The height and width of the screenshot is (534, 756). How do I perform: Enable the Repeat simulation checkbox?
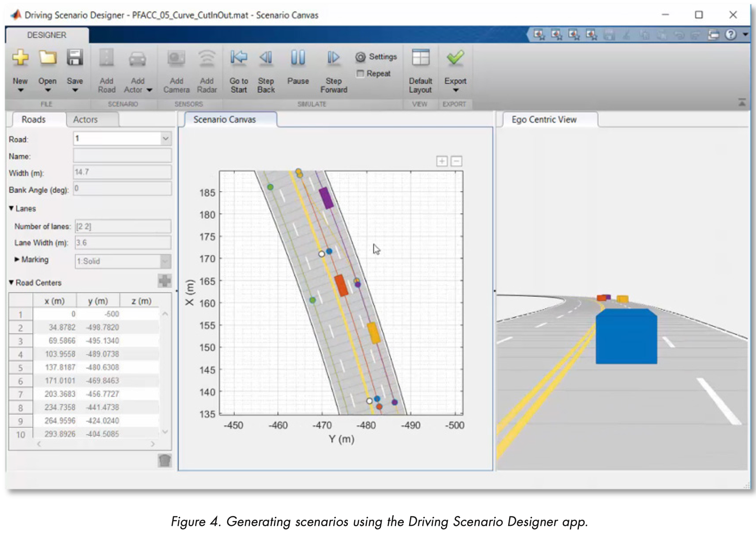[x=360, y=73]
